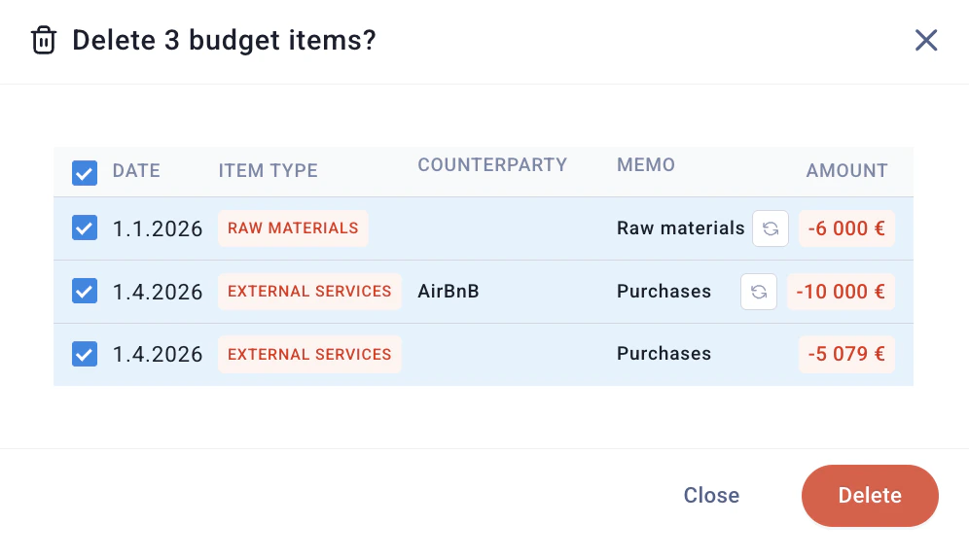Click the COUNTERPARTY column header

click(492, 165)
